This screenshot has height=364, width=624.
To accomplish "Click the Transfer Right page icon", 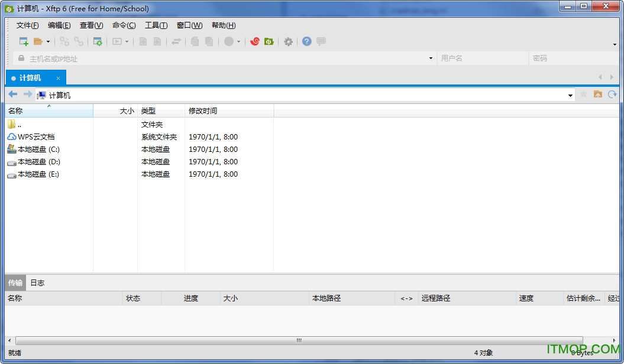I will pos(157,41).
